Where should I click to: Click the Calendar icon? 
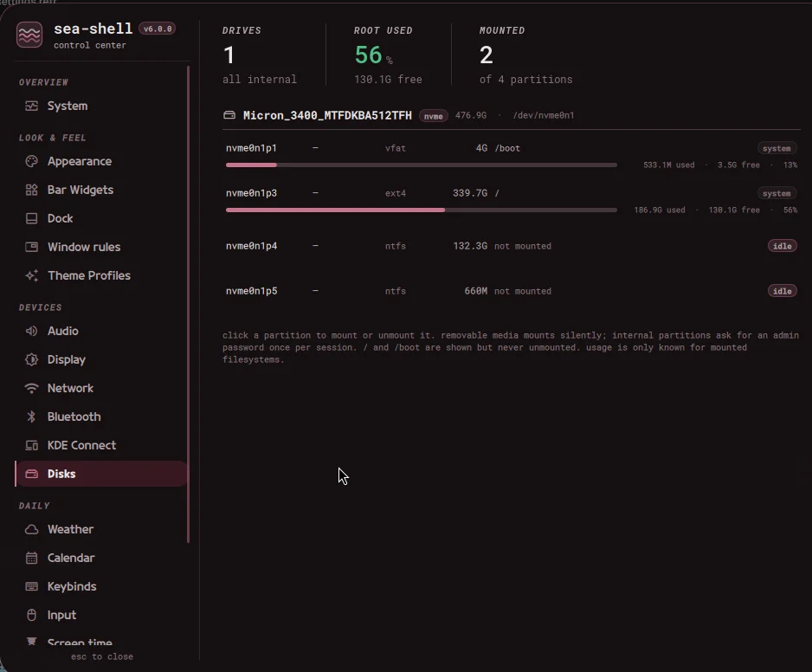point(31,558)
